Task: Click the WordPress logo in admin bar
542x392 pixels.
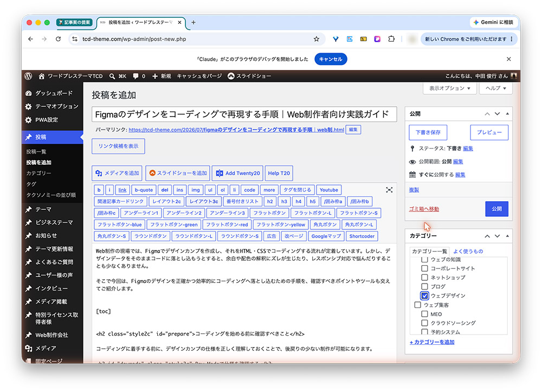Action: [x=28, y=76]
